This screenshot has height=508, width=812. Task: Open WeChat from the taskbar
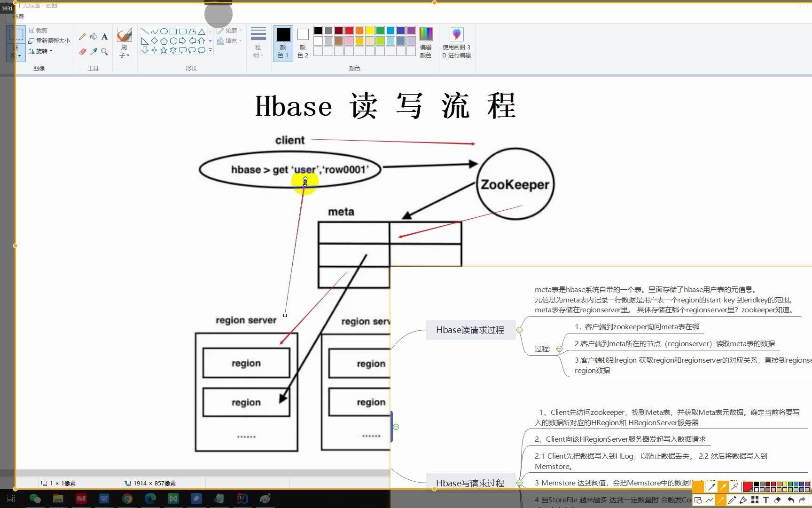pyautogui.click(x=35, y=499)
